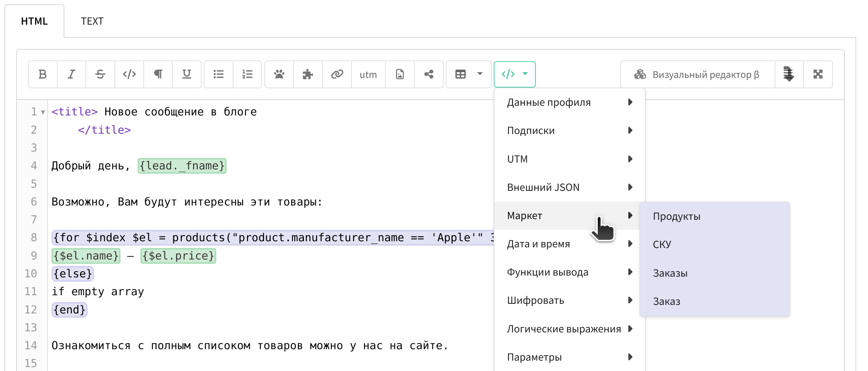
Task: Choose СКУ in the Маркет submenu
Action: coord(715,244)
